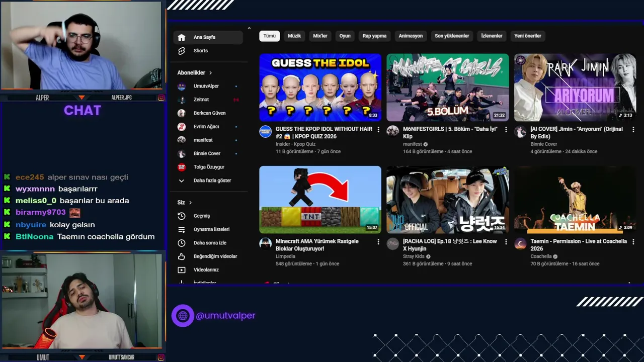Click Insider Kpop Quiz channel avatar under video
This screenshot has height=362, width=644.
pos(265,132)
